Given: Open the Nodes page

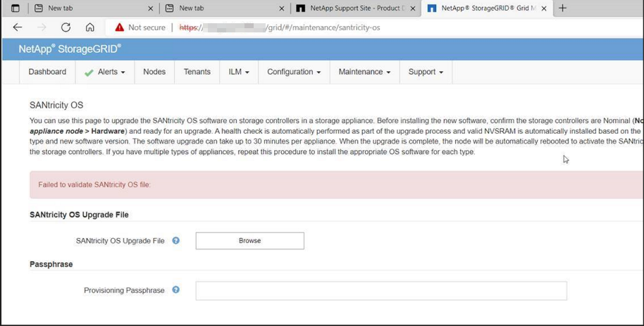Looking at the screenshot, I should pos(154,73).
